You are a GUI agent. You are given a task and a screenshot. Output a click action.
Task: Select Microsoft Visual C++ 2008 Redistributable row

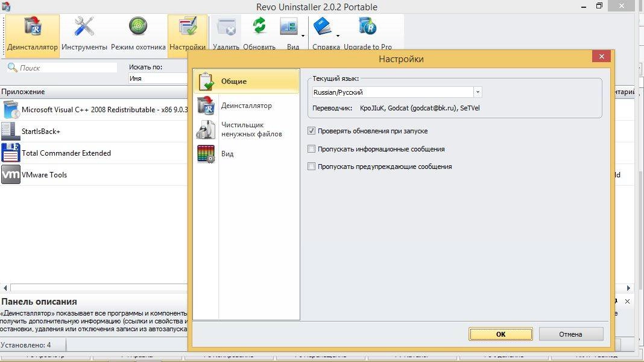tap(93, 110)
